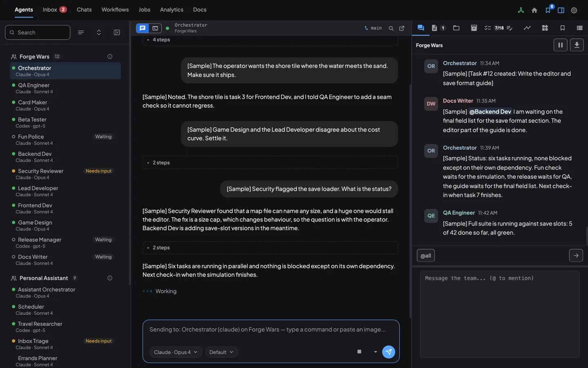Expand or collapse all agent groups
Viewport: 588px width, 368px height.
click(x=99, y=32)
